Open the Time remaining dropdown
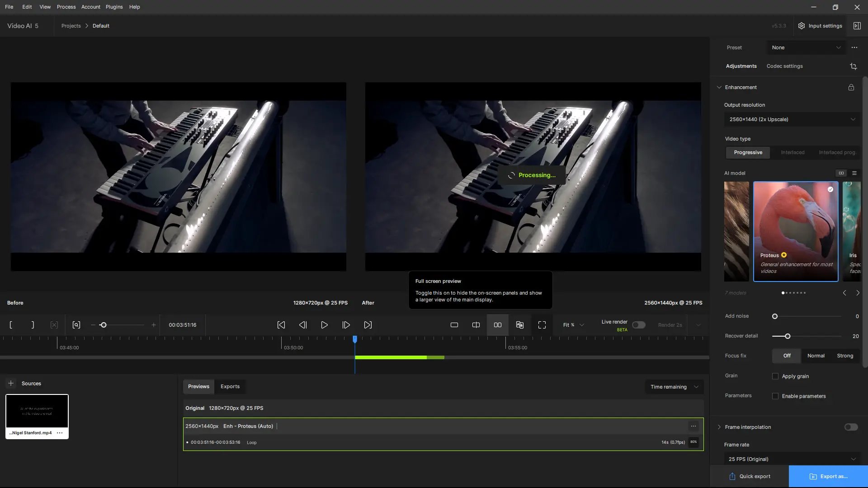Image resolution: width=868 pixels, height=488 pixels. [x=674, y=387]
